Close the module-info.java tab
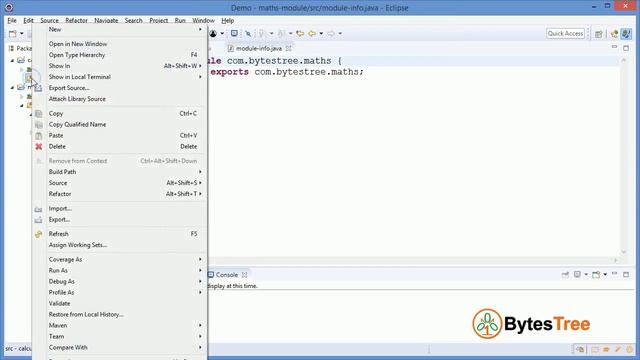 pos(289,48)
